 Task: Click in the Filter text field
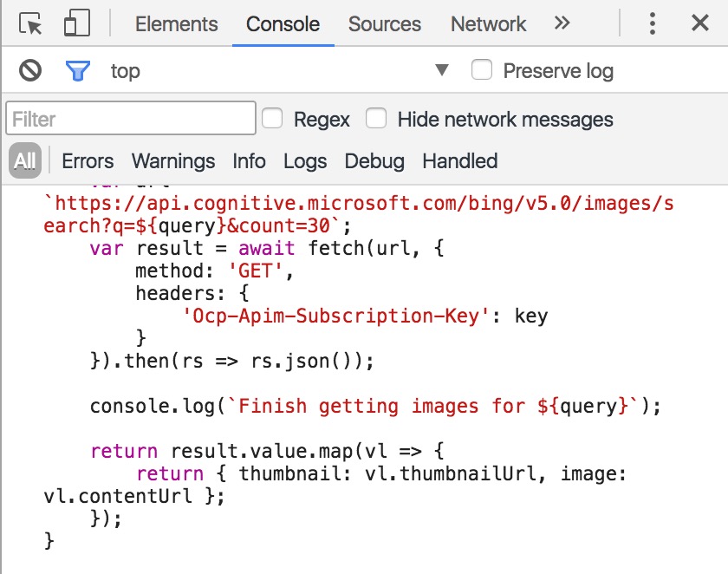tap(131, 119)
